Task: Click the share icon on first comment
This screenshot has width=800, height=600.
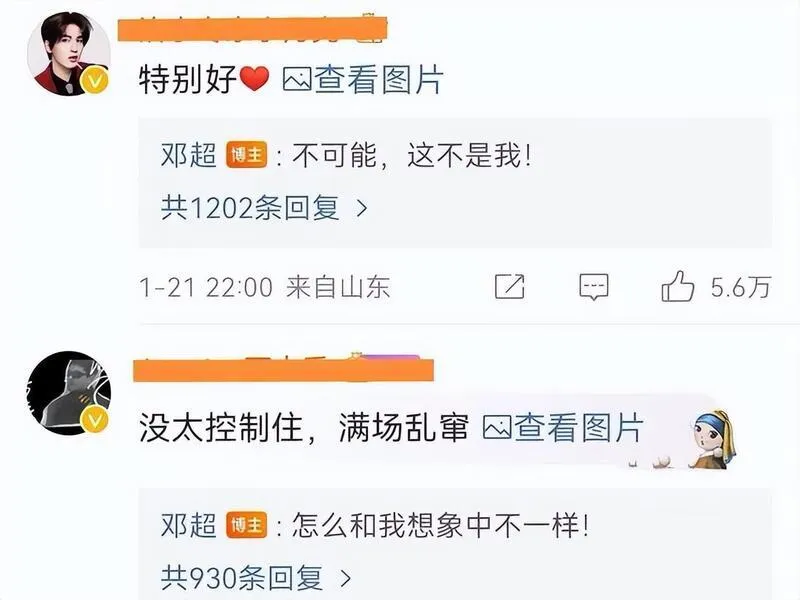Action: [x=509, y=286]
